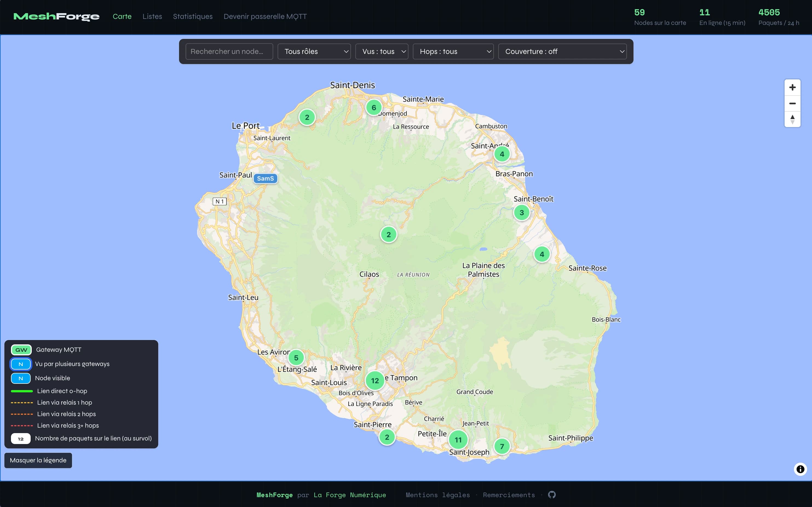
Task: Click Gateway MQTT legend text
Action: [59, 350]
